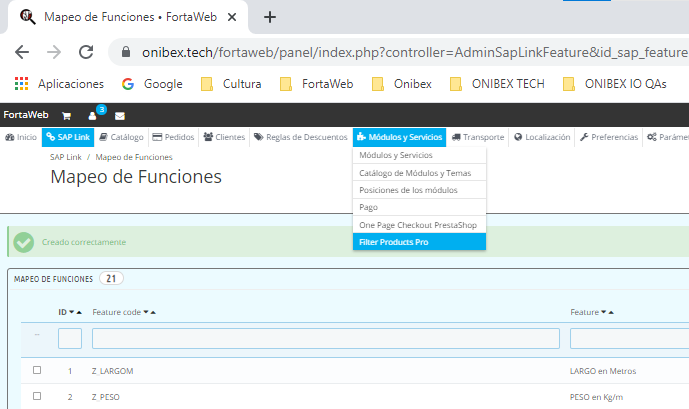
Task: Go to the Pedidos menu tab
Action: coord(174,137)
